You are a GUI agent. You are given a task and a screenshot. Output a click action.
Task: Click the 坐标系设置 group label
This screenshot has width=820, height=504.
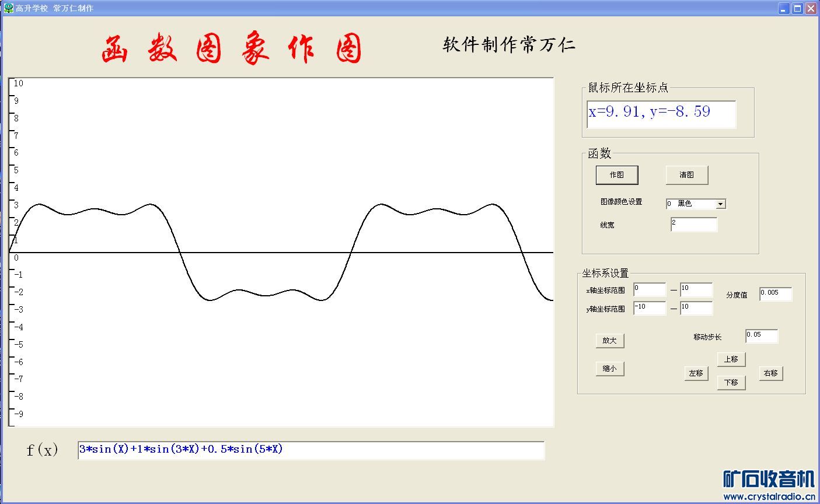(605, 273)
